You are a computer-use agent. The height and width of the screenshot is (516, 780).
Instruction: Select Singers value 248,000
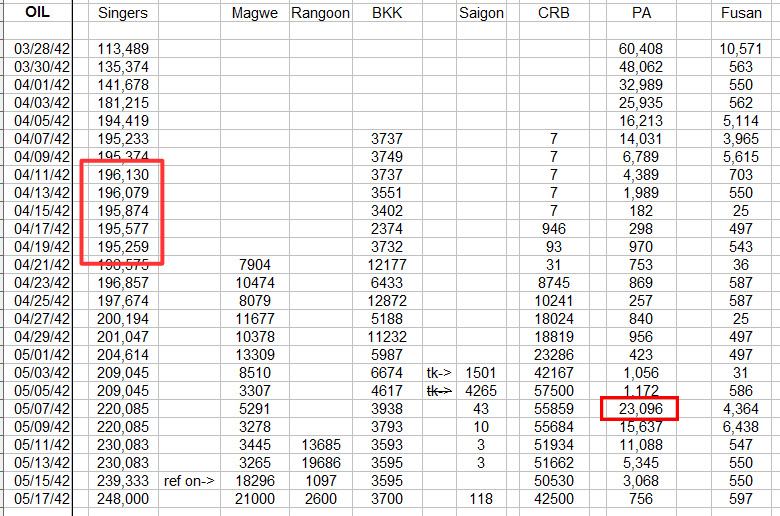(x=123, y=499)
